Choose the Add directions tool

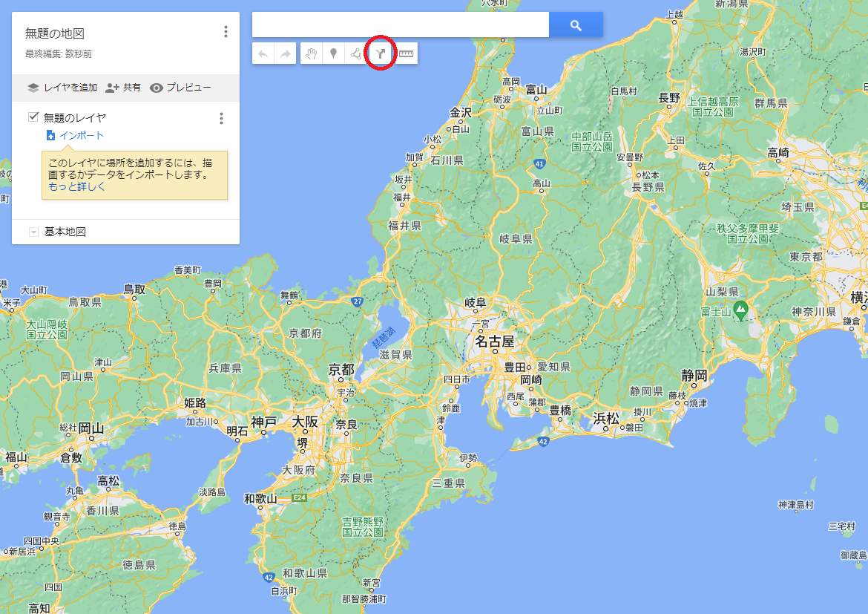click(x=381, y=53)
